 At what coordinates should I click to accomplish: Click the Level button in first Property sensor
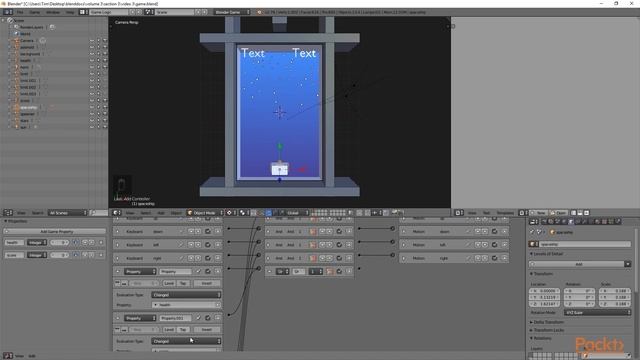click(x=169, y=283)
